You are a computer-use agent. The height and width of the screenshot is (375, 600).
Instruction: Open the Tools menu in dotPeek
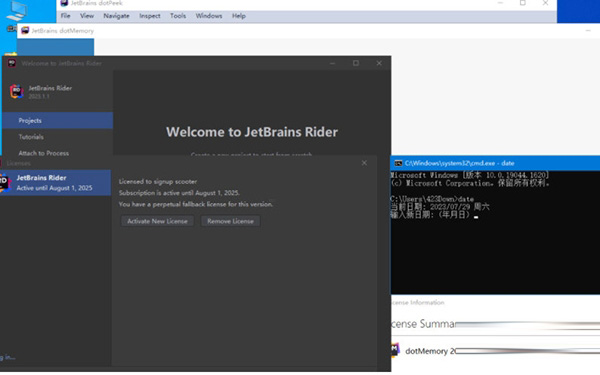[x=178, y=16]
